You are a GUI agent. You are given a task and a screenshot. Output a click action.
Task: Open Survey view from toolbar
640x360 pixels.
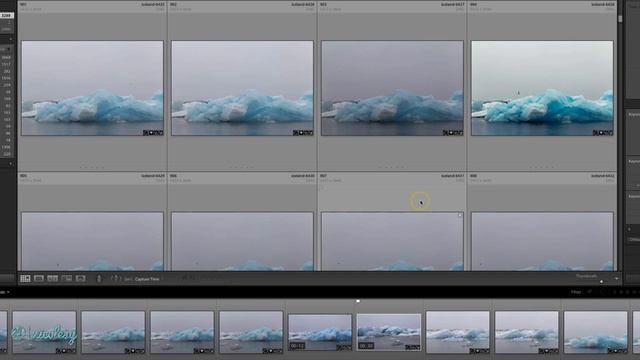click(66, 279)
